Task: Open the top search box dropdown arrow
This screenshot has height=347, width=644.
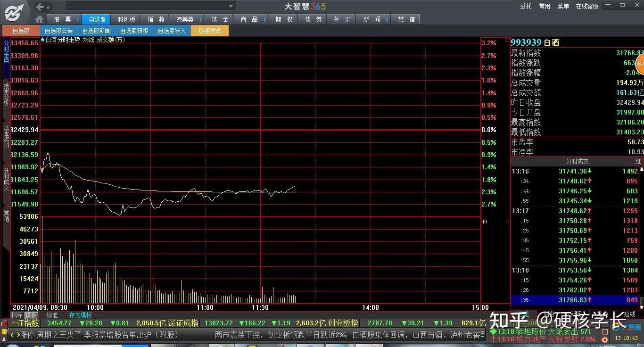Action: pyautogui.click(x=231, y=6)
